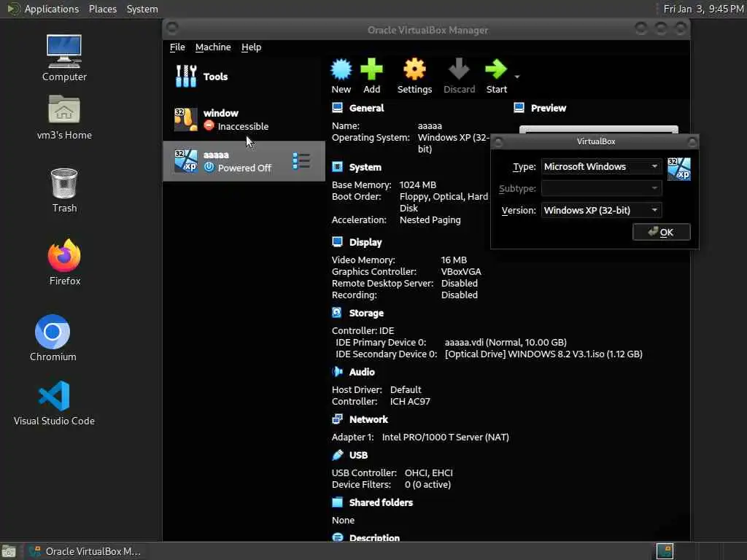
Task: Open the Storage heading link
Action: point(366,313)
